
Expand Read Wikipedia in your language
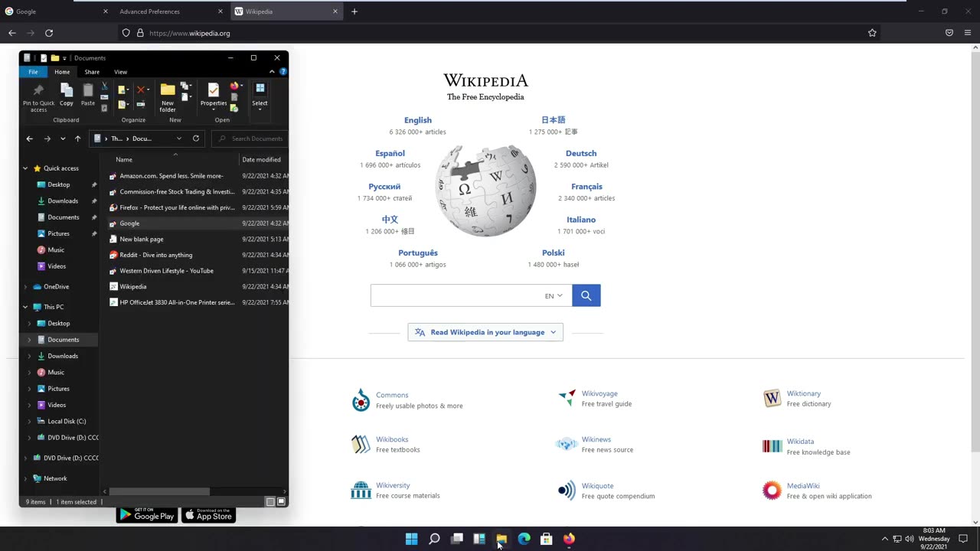coord(485,332)
